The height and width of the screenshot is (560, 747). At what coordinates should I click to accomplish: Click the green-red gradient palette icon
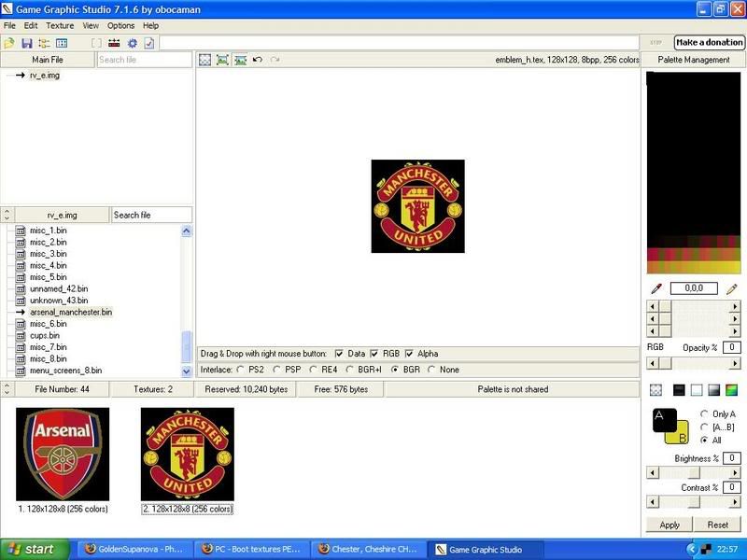coord(731,390)
